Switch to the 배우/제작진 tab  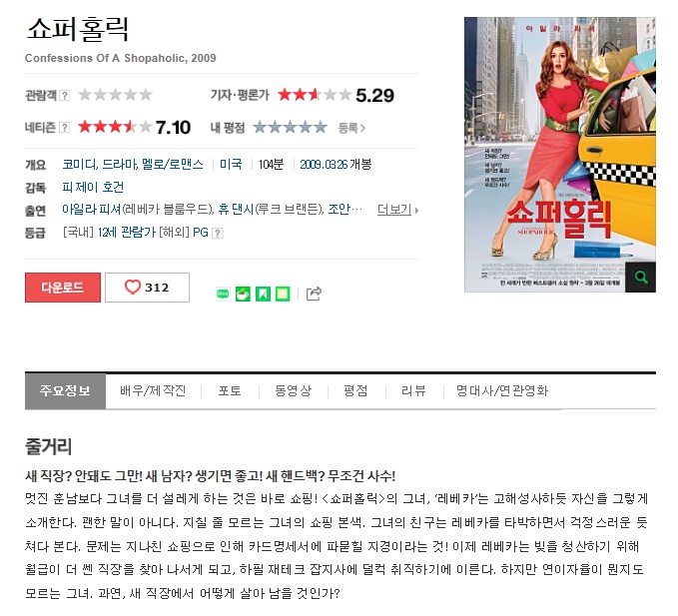coord(153,390)
